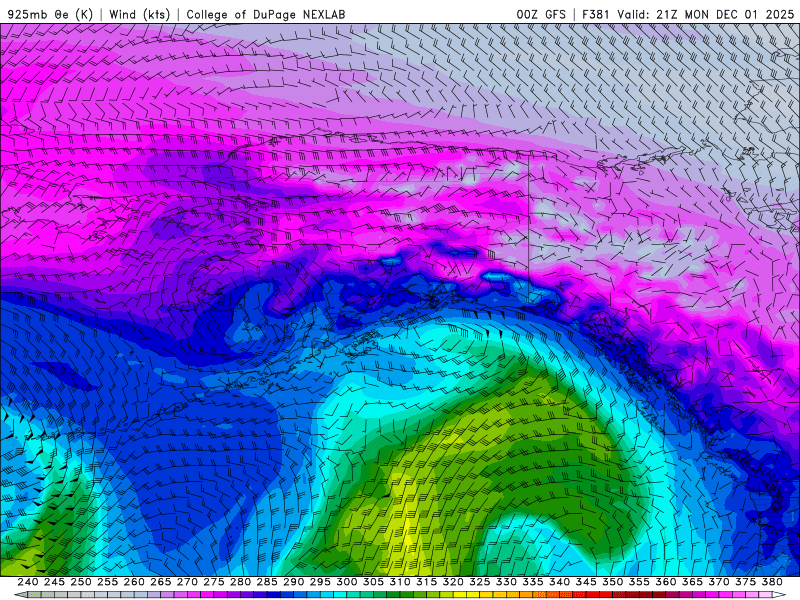Select the 255 label on the legend
800x600 pixels.
click(107, 582)
